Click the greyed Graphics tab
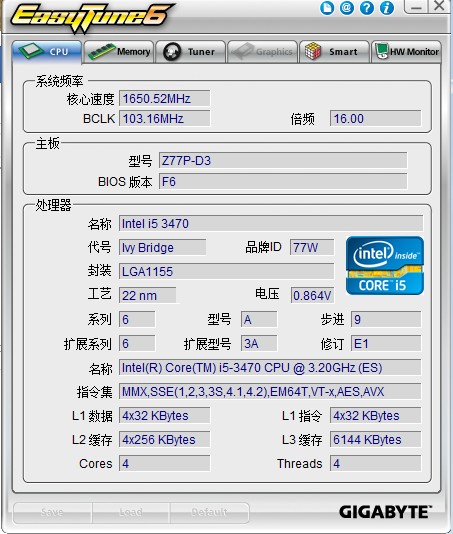 pyautogui.click(x=262, y=52)
